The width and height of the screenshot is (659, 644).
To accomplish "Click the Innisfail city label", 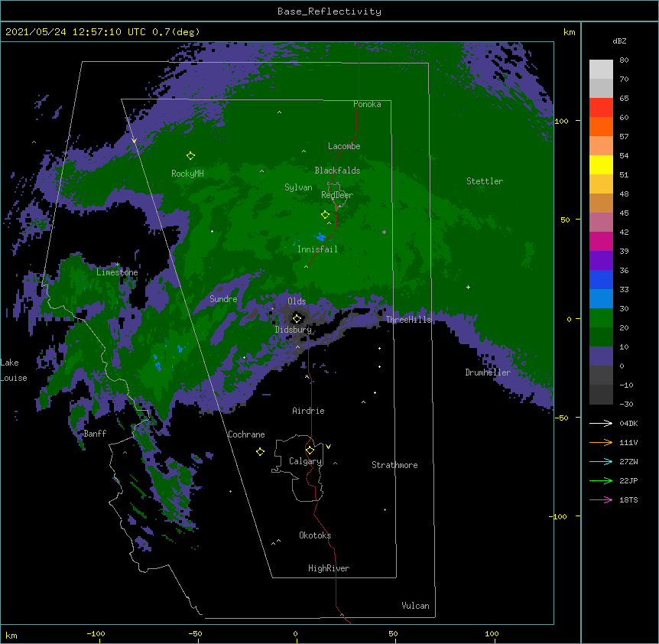I will (x=317, y=249).
